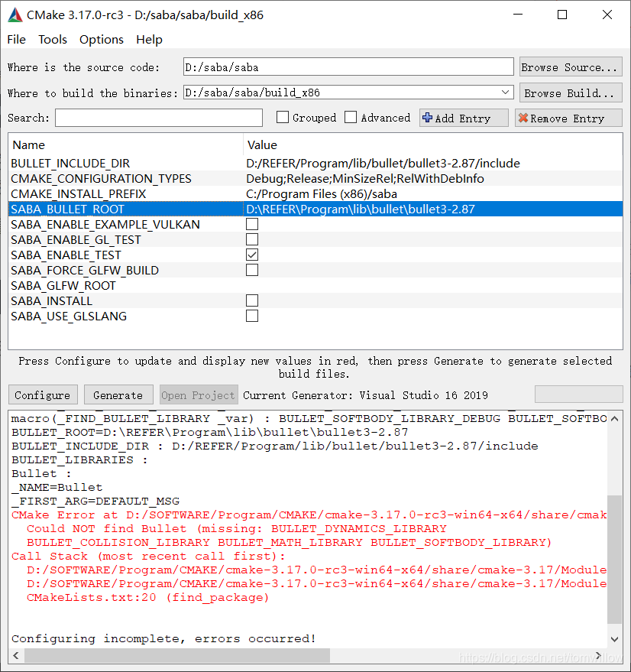This screenshot has height=672, width=631.
Task: Enable SABA_ENABLE_GL_TEST checkbox
Action: click(x=252, y=239)
